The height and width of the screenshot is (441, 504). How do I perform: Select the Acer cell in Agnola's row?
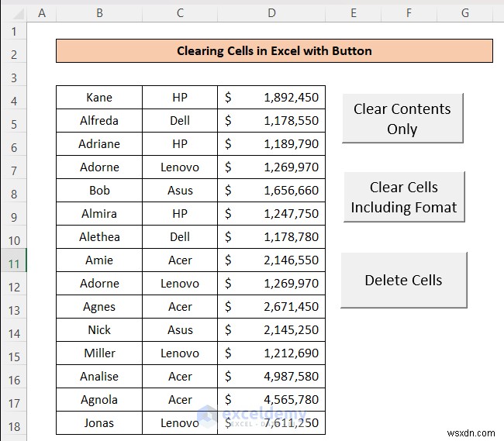coord(180,400)
